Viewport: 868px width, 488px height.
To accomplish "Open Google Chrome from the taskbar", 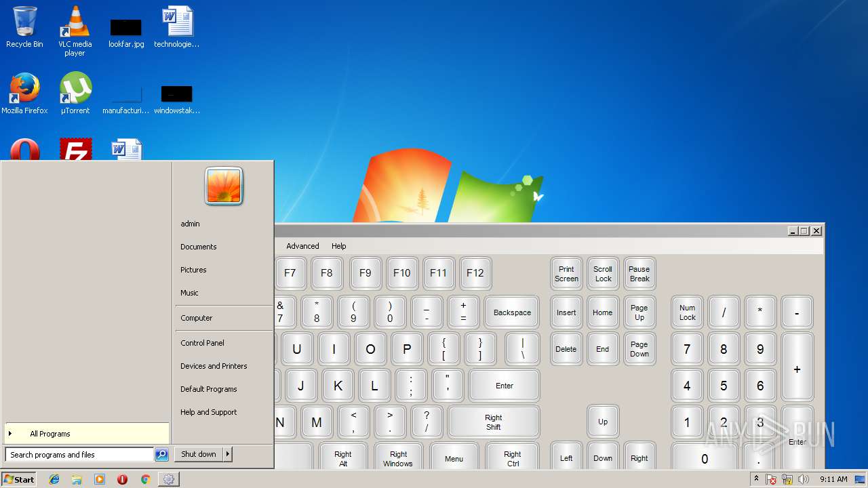I will coord(145,479).
